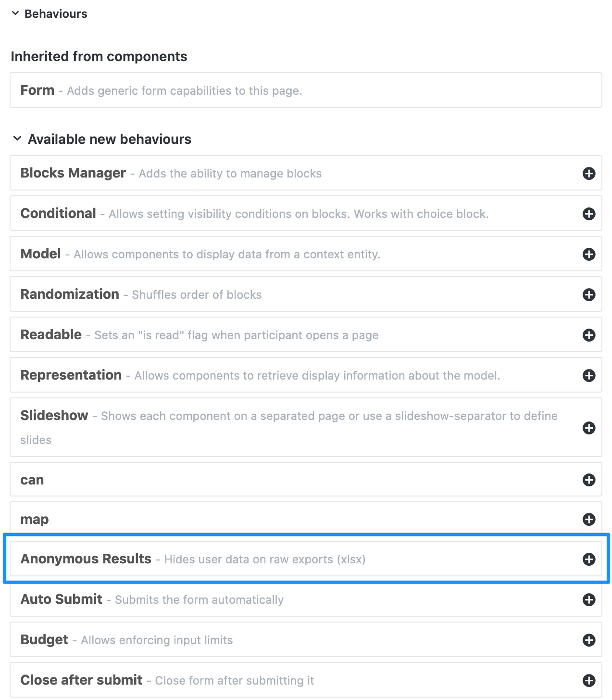Click the Budget behaviour row label

tap(44, 640)
